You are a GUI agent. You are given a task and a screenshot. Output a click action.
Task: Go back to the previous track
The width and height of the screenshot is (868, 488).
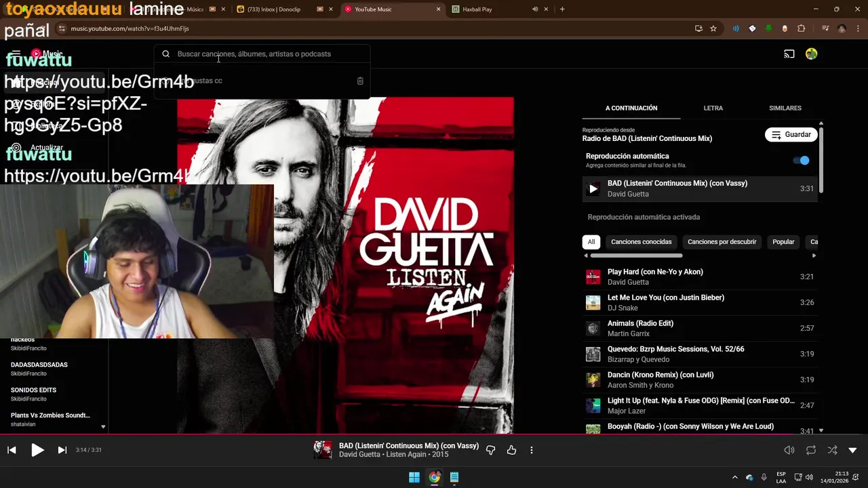click(x=12, y=450)
